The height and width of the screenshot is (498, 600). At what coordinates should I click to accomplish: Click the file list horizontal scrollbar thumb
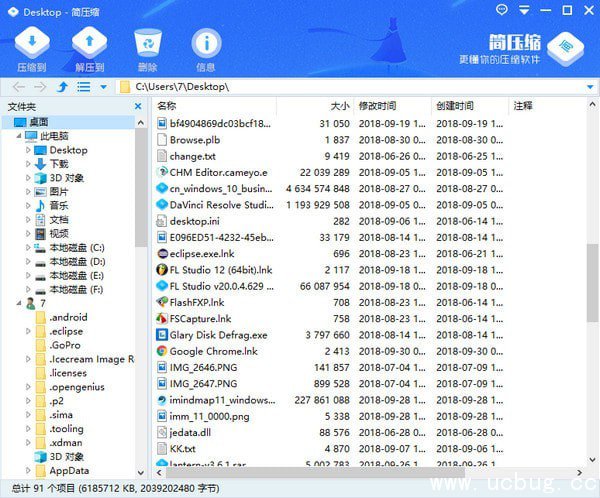coord(315,473)
